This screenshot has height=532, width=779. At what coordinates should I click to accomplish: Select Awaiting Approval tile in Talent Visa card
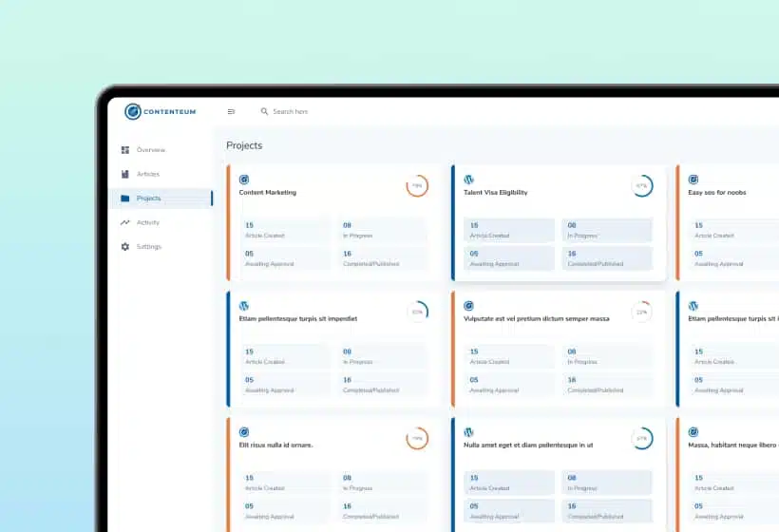[509, 258]
